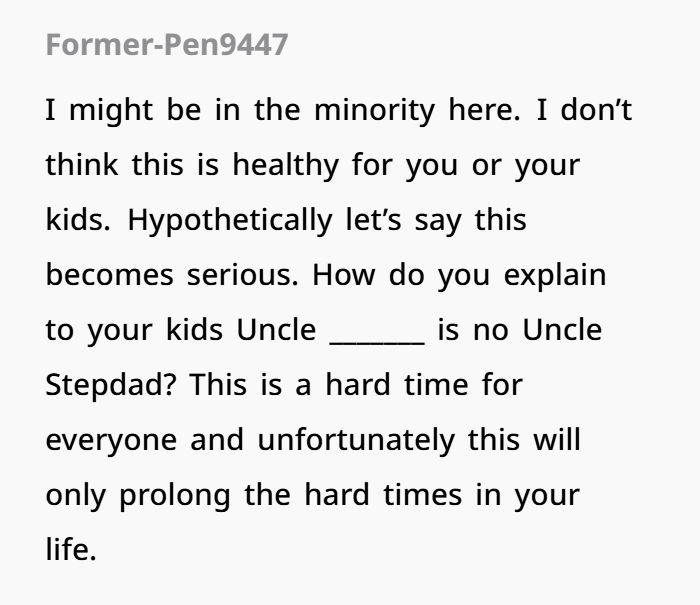Screen dimensions: 700x605
Task: Click the word "unfortunately" in the comment
Action: pyautogui.click(x=356, y=441)
